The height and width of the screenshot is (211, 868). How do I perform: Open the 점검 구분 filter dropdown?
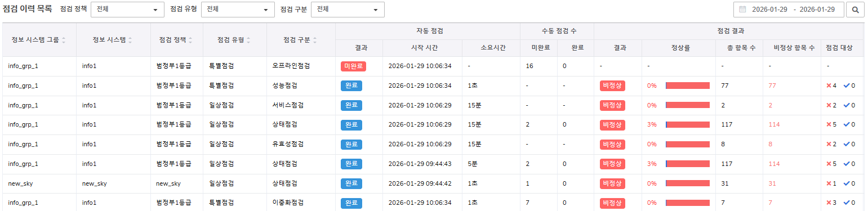pos(348,10)
